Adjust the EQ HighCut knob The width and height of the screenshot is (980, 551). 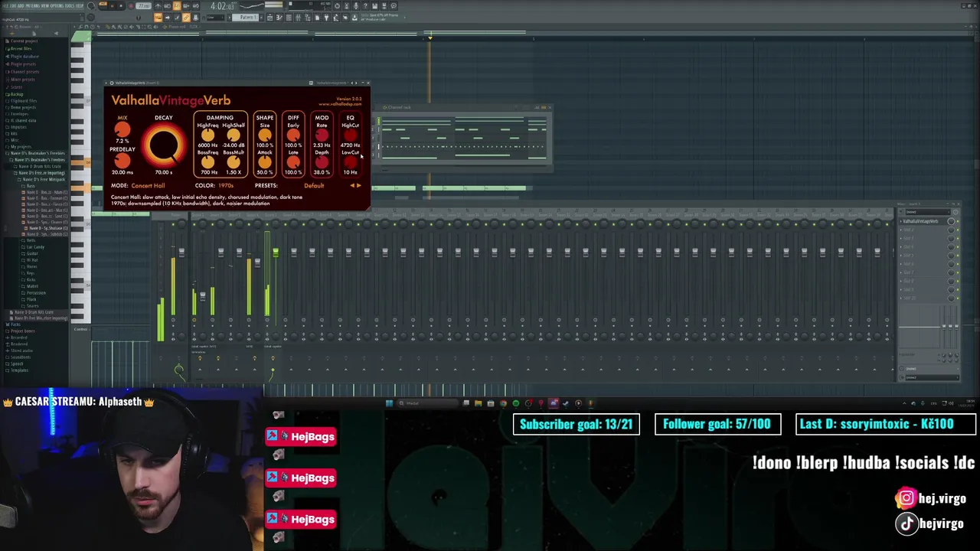click(351, 135)
